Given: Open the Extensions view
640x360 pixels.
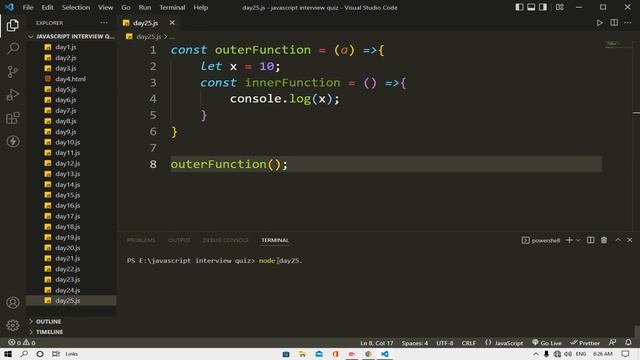Looking at the screenshot, I should coord(13,118).
